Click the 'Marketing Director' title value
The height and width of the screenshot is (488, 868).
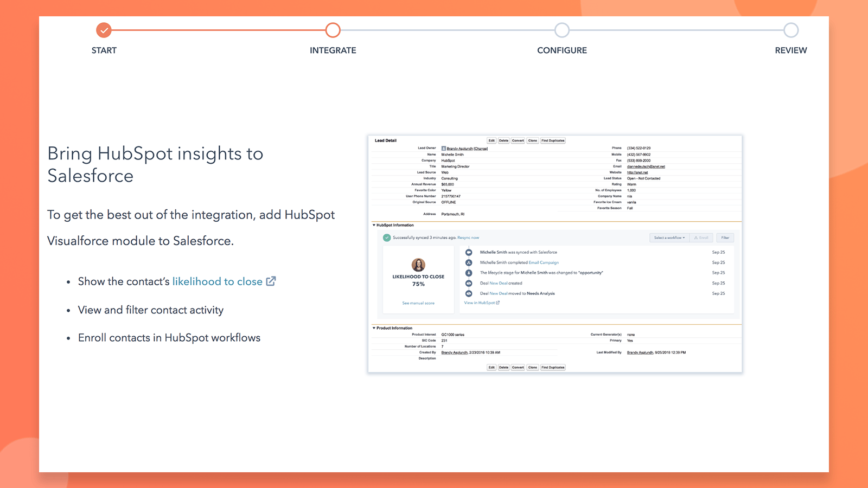[x=455, y=166]
